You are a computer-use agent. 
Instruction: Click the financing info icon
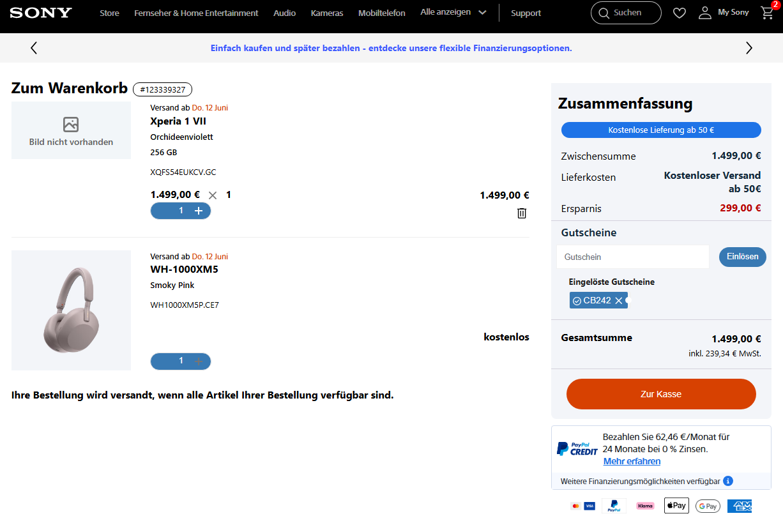727,481
